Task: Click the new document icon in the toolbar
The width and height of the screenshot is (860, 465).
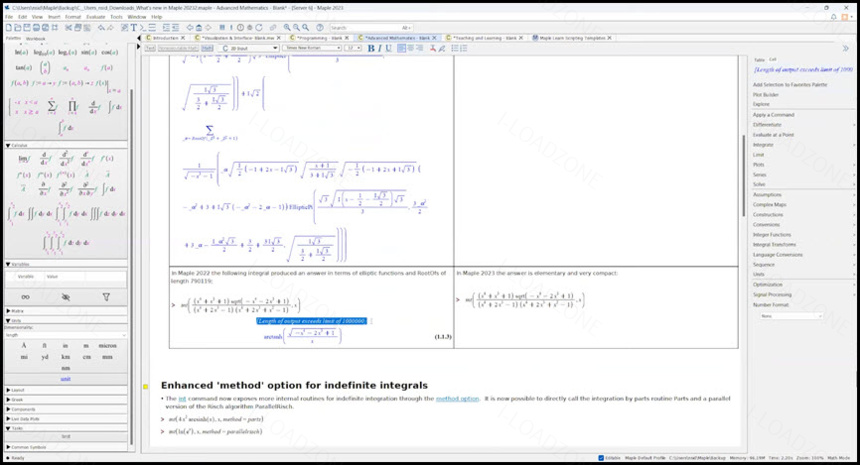Action: (8, 27)
